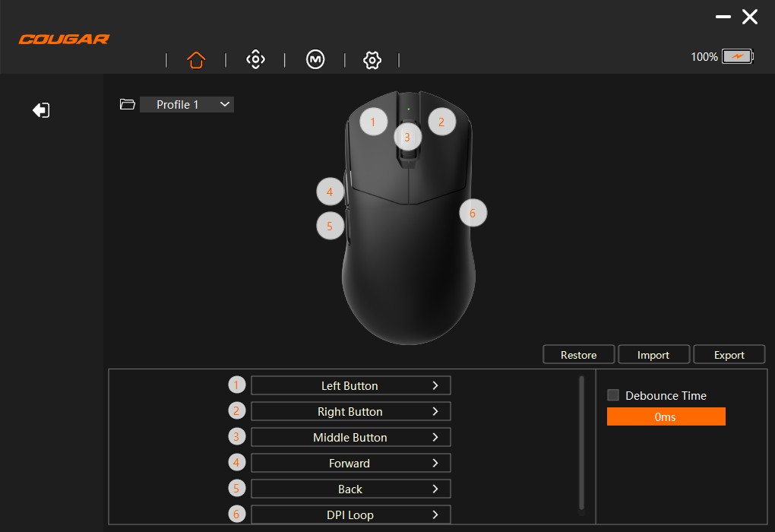Expand the Left Button assignment menu
The height and width of the screenshot is (532, 775).
[350, 385]
